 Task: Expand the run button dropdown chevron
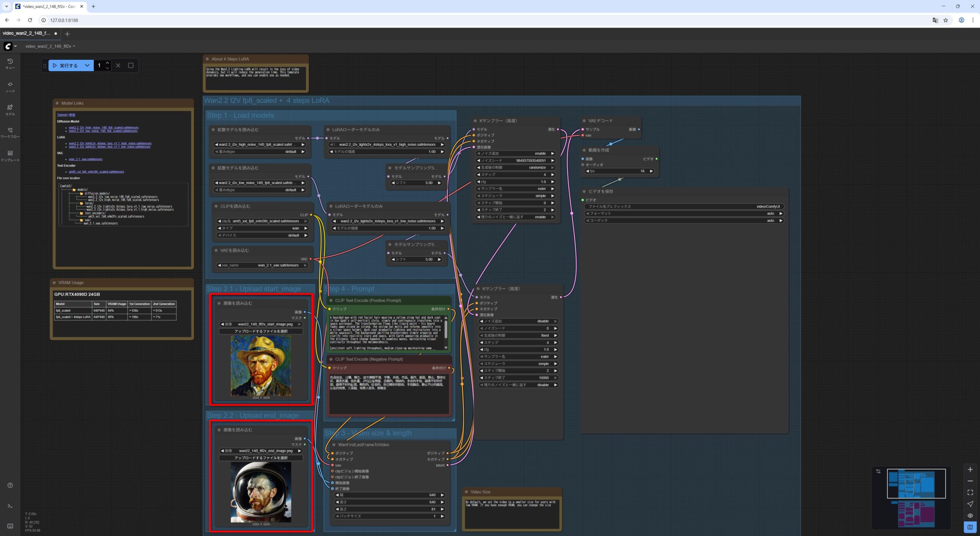point(87,65)
